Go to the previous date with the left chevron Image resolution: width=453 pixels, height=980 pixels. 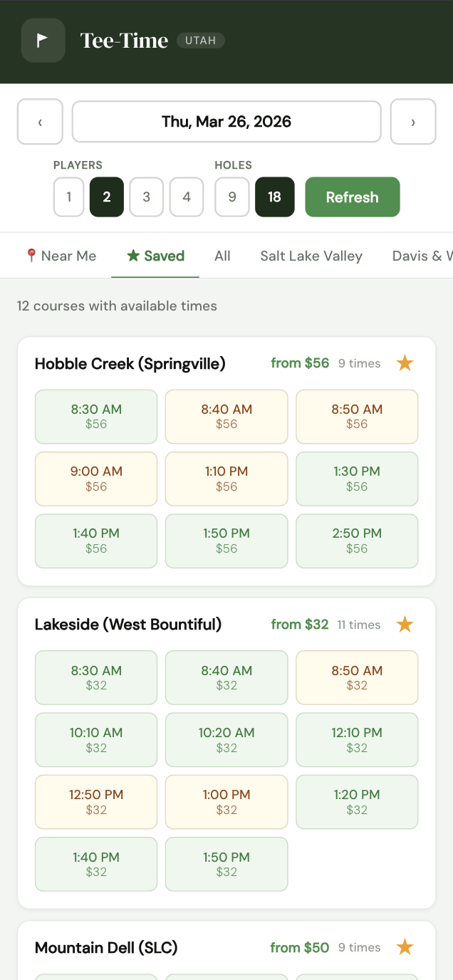tap(40, 122)
